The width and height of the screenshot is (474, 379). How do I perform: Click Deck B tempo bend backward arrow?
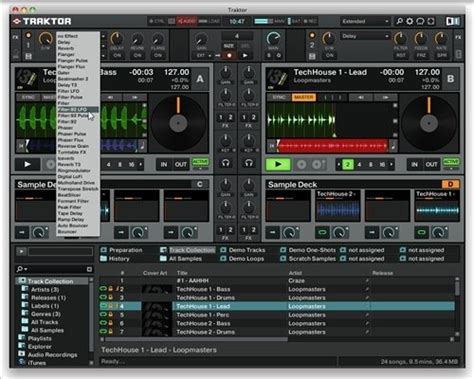[x=361, y=97]
